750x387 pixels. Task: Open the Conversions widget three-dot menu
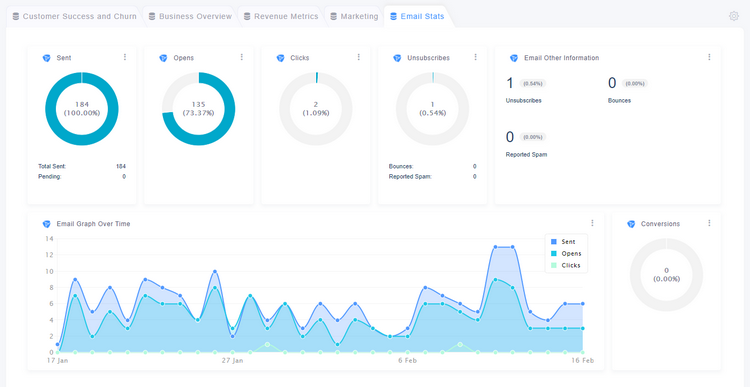click(x=709, y=223)
